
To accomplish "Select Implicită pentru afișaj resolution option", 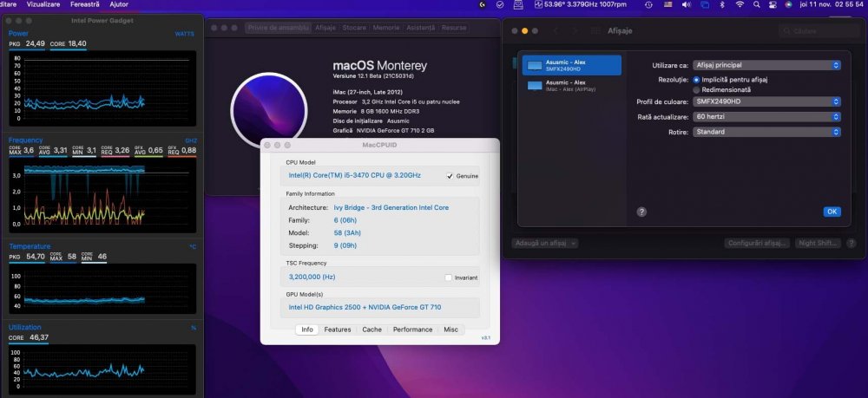I will click(696, 80).
